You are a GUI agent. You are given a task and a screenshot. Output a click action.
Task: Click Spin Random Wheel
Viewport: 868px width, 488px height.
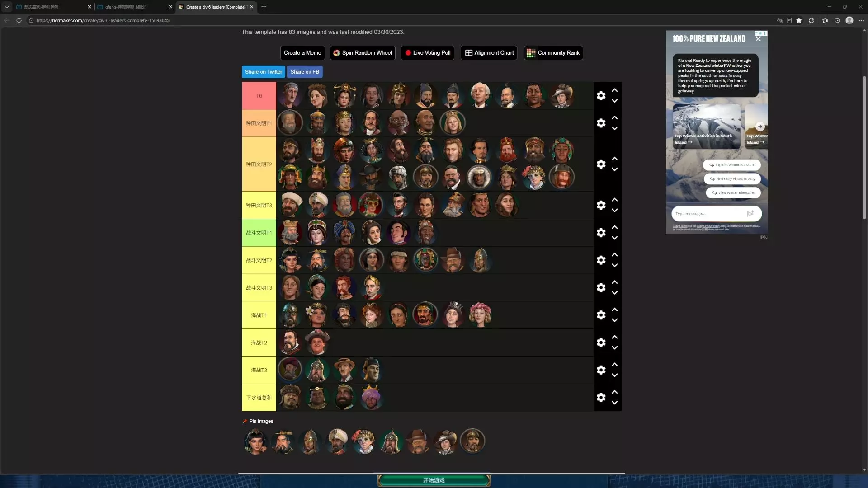363,53
